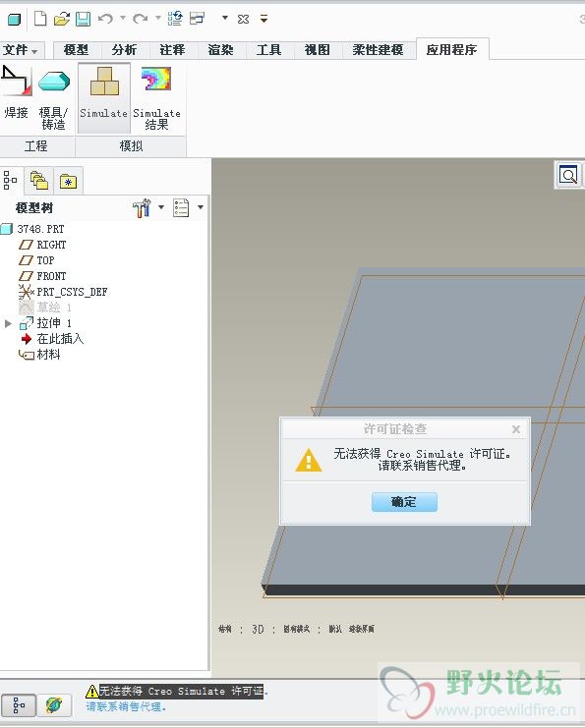The height and width of the screenshot is (728, 585).
Task: Select the 材料 material node
Action: point(48,355)
